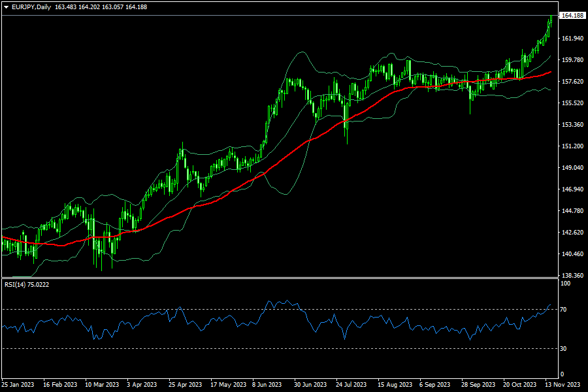Select the EURJPY,Daily chart title
588x392 pixels.
pyautogui.click(x=31, y=7)
